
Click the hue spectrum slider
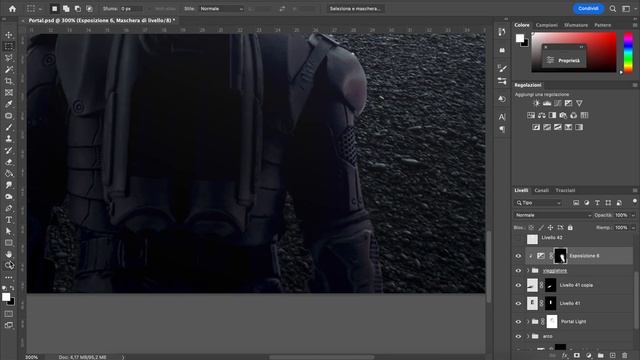pos(628,53)
